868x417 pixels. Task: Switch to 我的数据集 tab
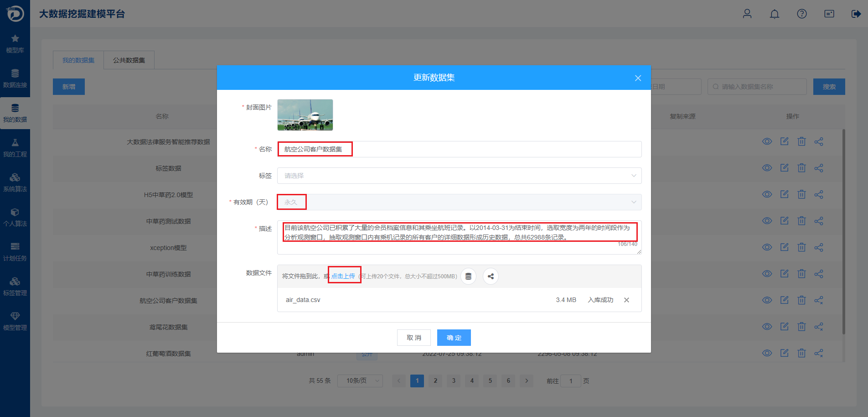[78, 60]
